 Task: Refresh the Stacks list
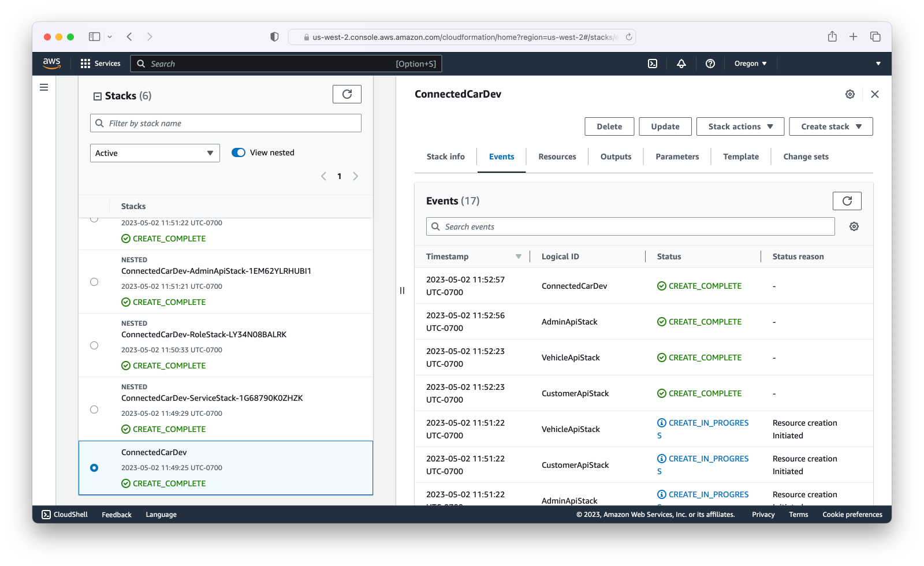tap(347, 94)
